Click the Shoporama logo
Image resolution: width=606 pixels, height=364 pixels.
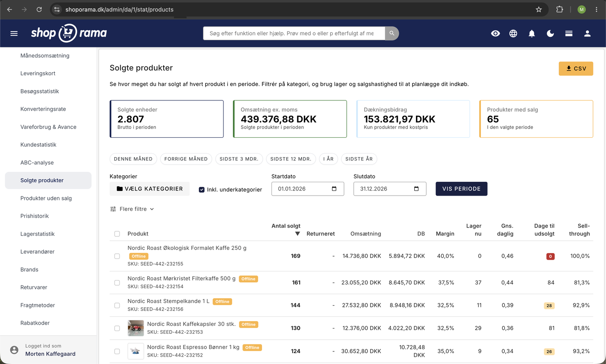click(x=69, y=33)
